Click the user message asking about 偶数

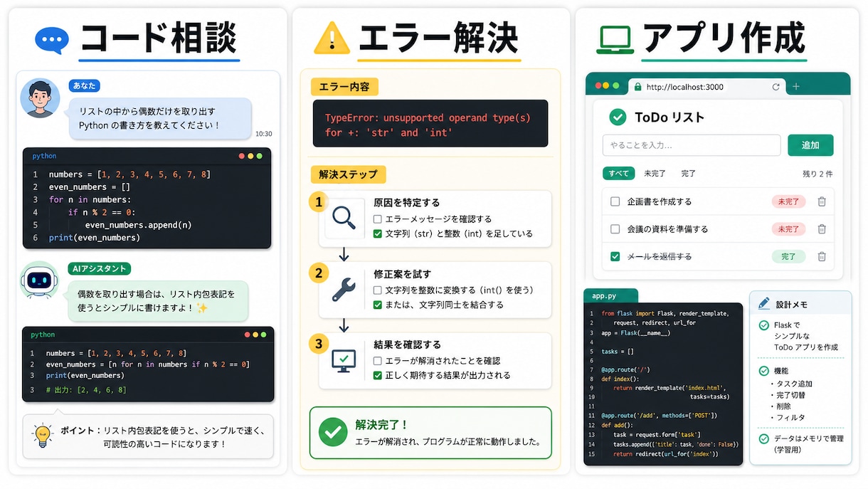tap(160, 118)
